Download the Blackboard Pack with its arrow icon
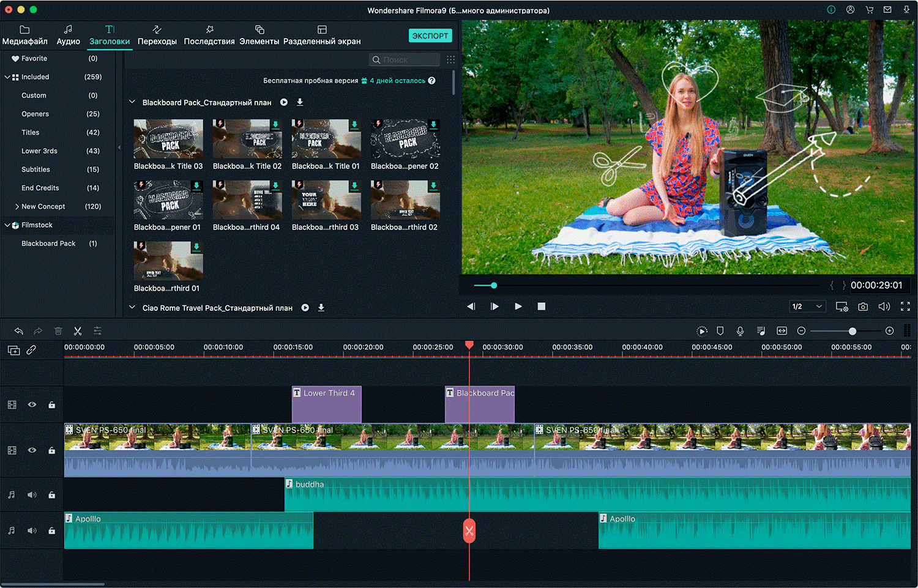 pos(300,102)
